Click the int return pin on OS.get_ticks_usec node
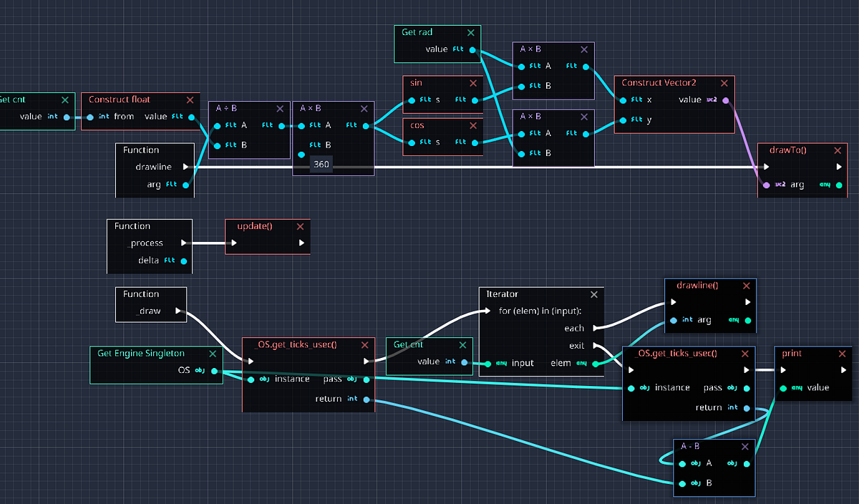Image resolution: width=859 pixels, height=504 pixels. tap(366, 399)
